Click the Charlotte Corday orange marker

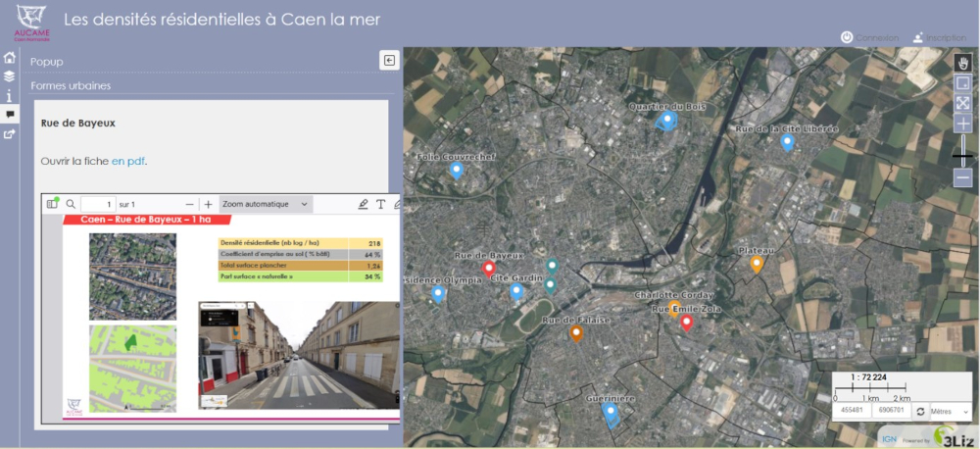[674, 308]
